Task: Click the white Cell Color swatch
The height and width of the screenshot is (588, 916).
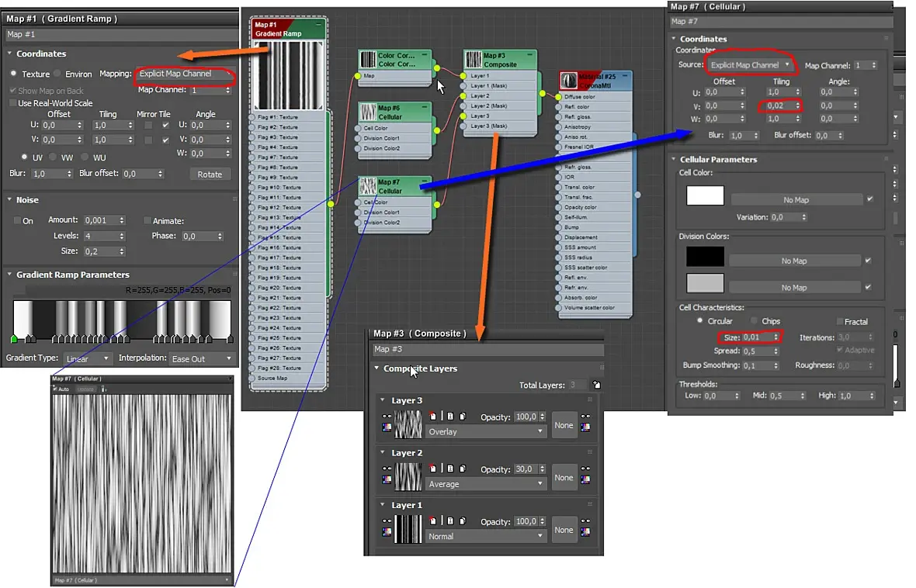Action: (705, 195)
